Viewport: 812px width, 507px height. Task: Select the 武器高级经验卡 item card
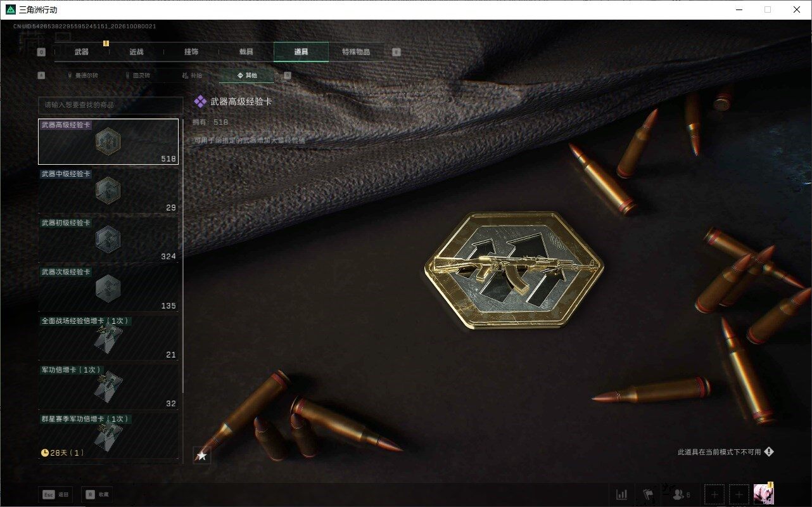(108, 142)
